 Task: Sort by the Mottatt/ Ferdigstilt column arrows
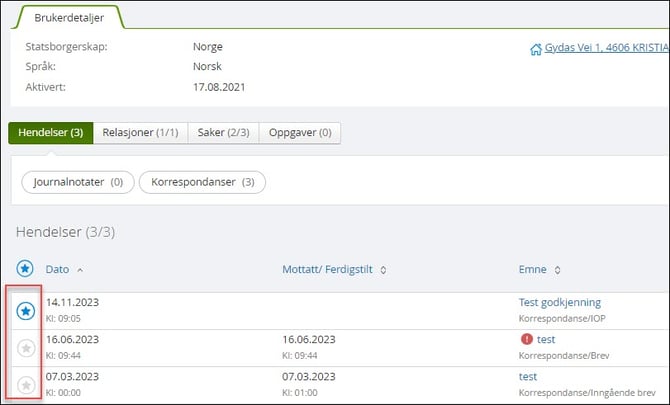pos(383,269)
